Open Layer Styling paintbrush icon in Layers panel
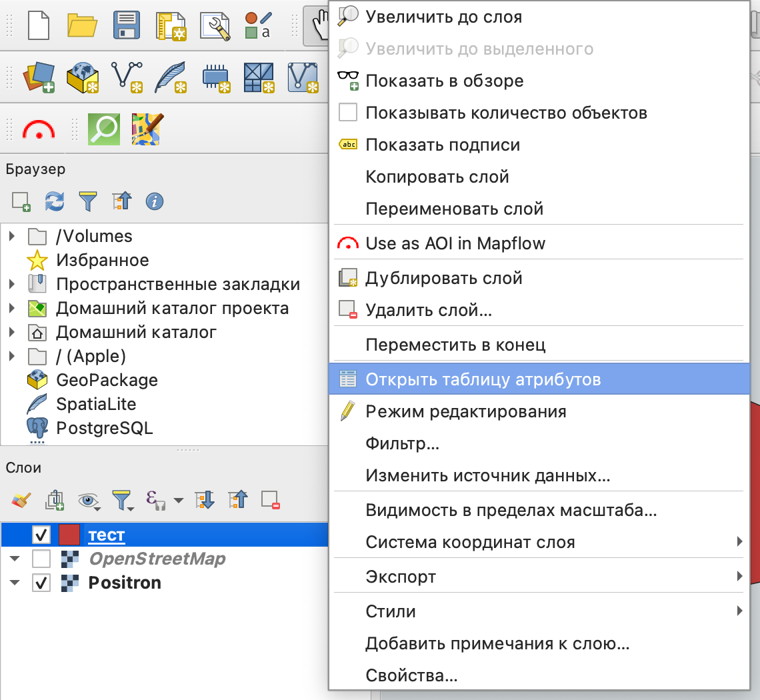The image size is (760, 700). point(21,499)
